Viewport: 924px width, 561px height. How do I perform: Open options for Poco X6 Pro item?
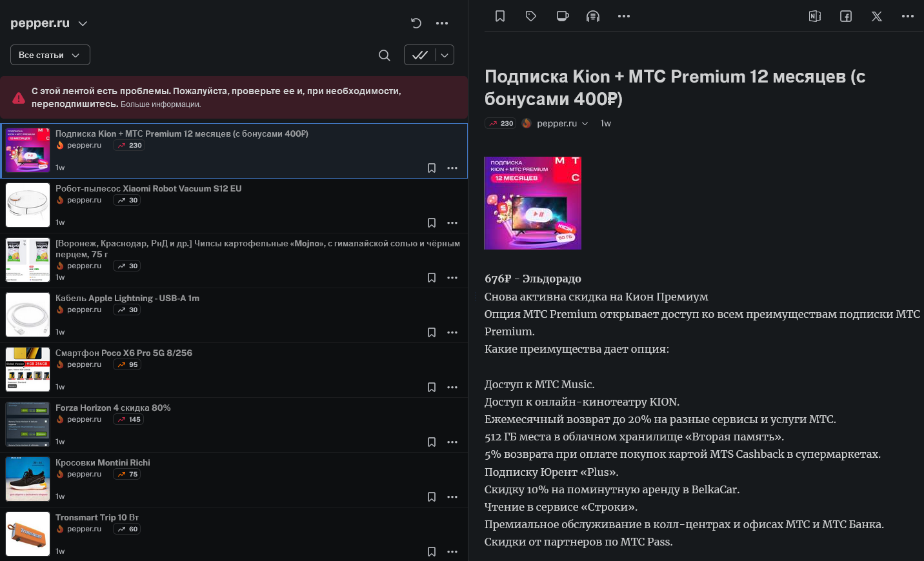coord(452,387)
